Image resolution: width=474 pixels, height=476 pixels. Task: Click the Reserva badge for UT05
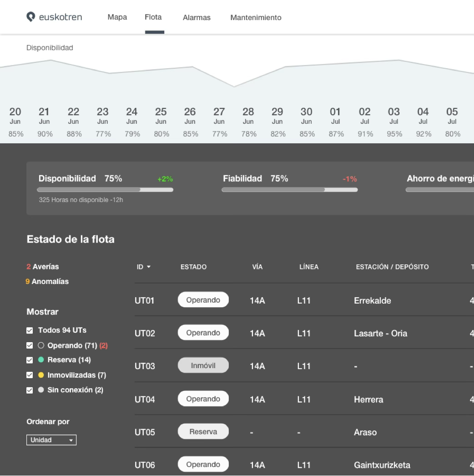point(203,432)
